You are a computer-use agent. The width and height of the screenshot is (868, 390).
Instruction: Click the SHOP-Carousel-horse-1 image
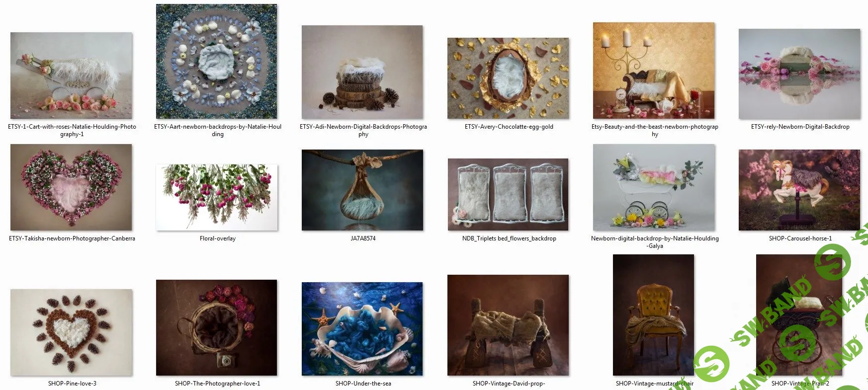(x=799, y=190)
